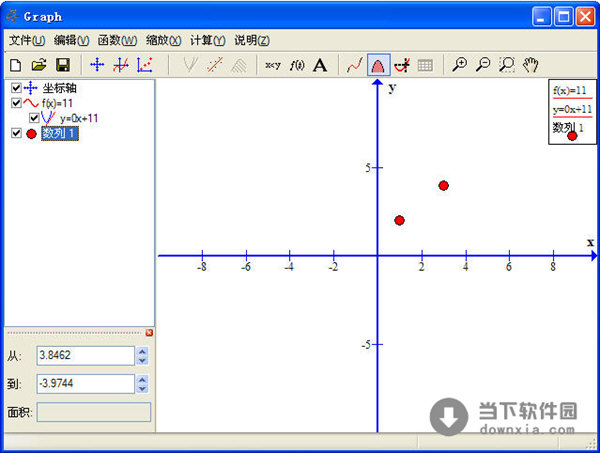600x453 pixels.
Task: Toggle the area calculation tool
Action: pos(378,65)
